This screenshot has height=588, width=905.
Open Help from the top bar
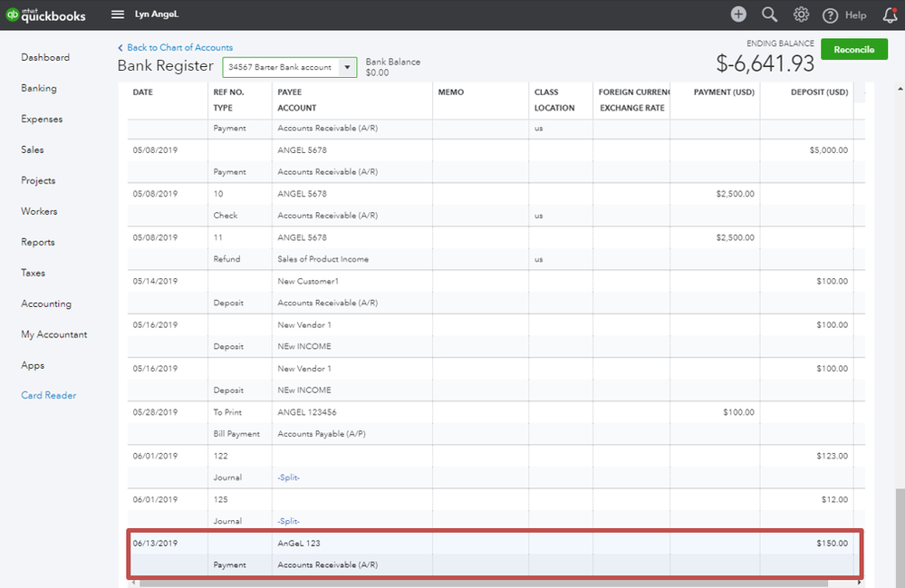pyautogui.click(x=844, y=15)
